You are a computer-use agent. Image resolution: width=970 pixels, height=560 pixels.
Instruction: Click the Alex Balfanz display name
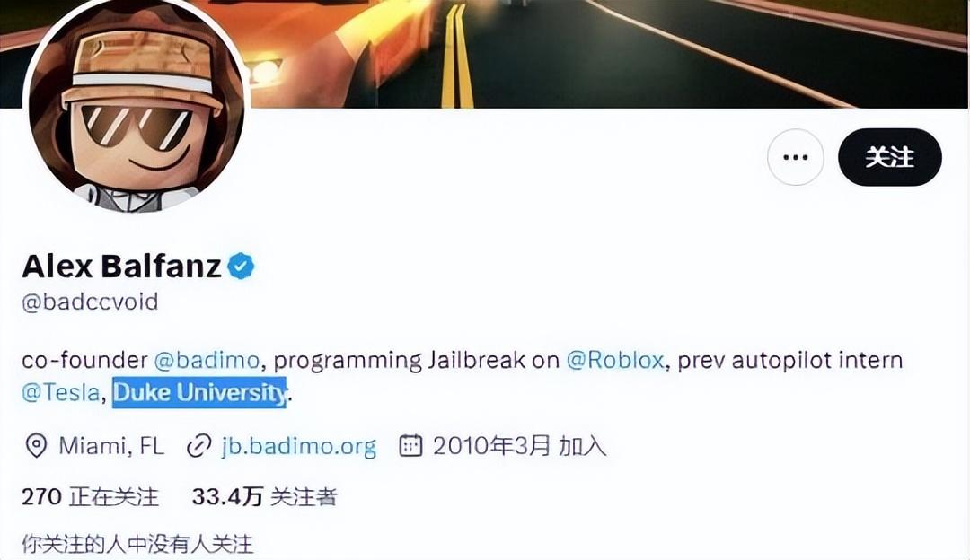point(121,267)
